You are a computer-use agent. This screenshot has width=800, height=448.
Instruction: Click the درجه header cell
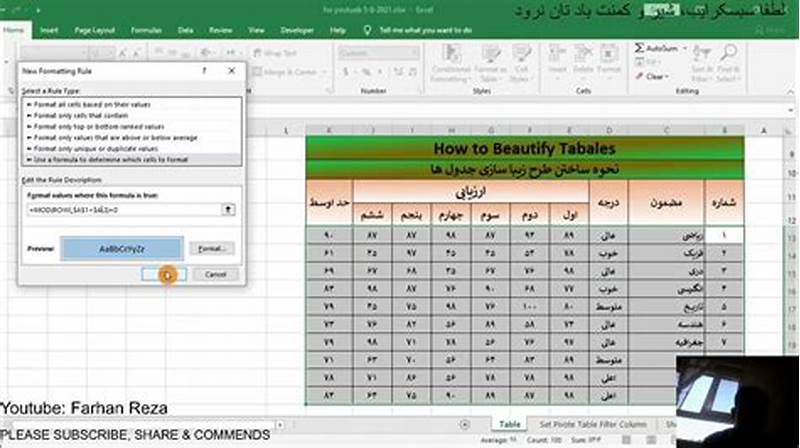(x=609, y=203)
